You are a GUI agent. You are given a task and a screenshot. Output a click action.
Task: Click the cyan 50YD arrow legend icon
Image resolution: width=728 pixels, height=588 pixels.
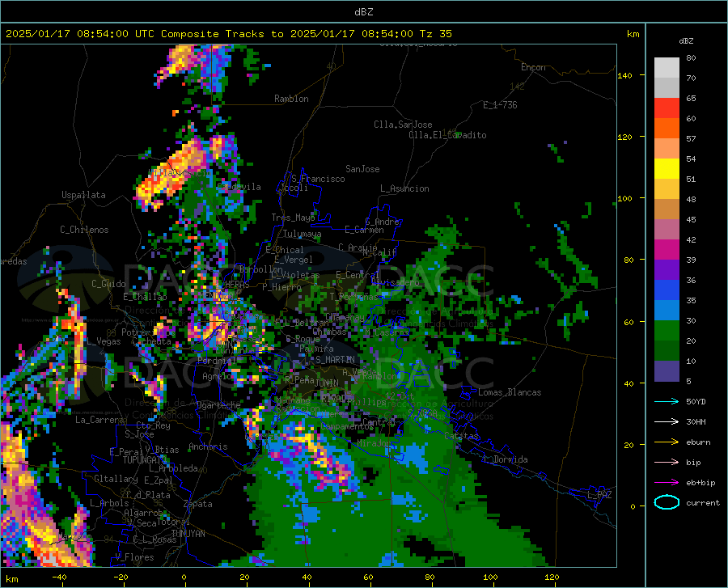[x=667, y=401]
